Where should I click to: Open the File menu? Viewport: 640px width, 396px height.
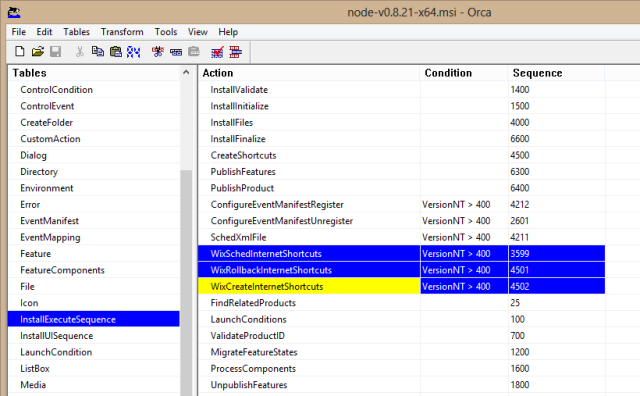tap(19, 32)
